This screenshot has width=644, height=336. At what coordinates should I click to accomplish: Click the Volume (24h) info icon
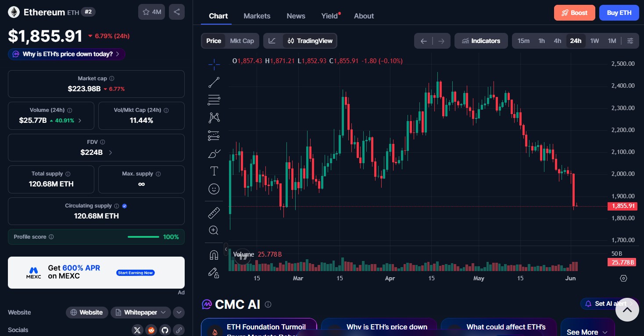coord(69,111)
